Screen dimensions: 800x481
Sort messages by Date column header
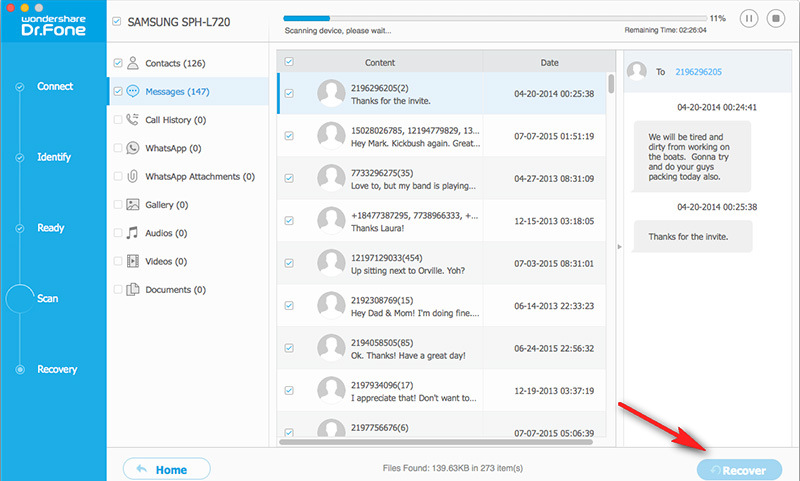click(x=549, y=62)
